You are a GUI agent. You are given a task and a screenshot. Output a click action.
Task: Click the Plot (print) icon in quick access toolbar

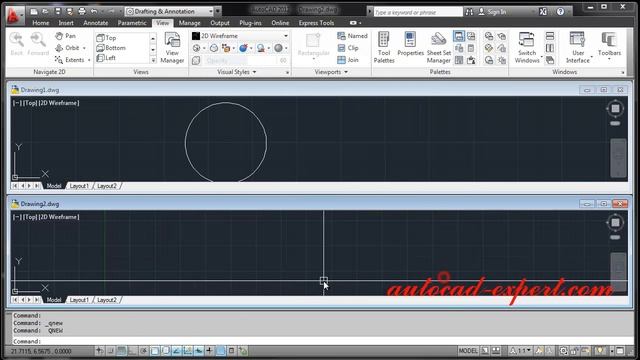coord(82,11)
